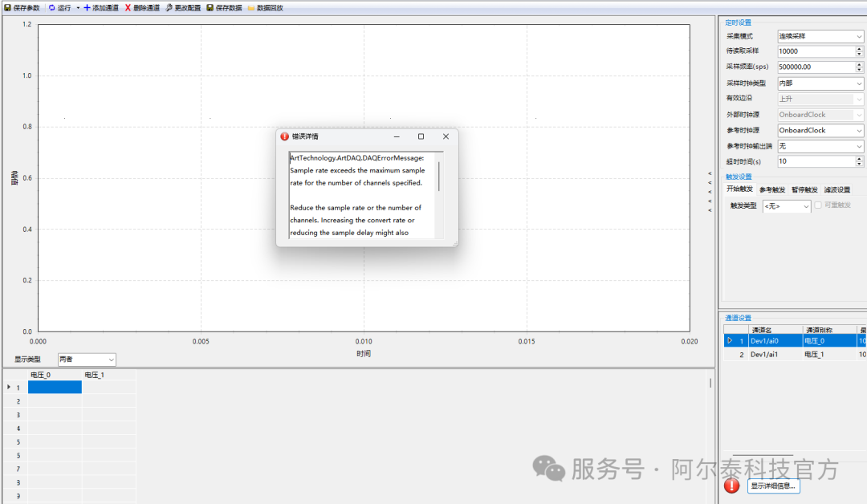Enable the 可重触发 retrigger checkbox

tap(818, 205)
